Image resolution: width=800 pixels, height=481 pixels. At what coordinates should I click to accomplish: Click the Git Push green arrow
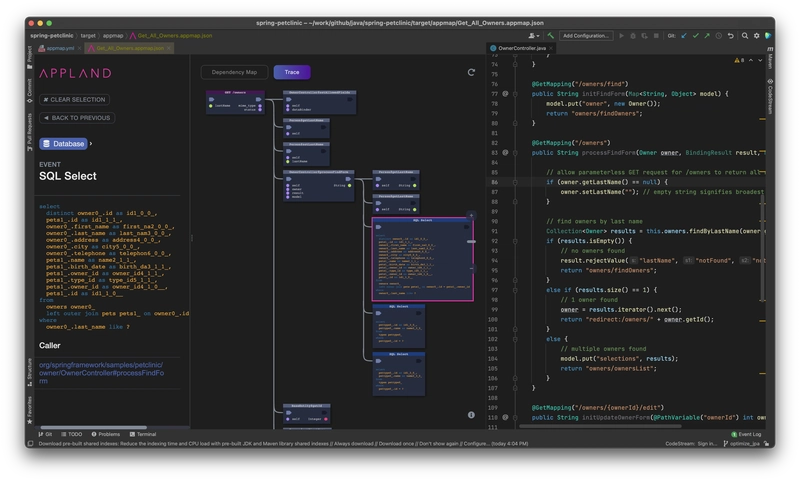click(707, 36)
